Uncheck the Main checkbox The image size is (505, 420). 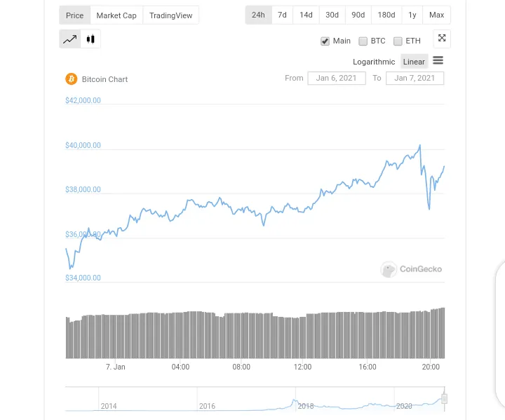pos(325,41)
